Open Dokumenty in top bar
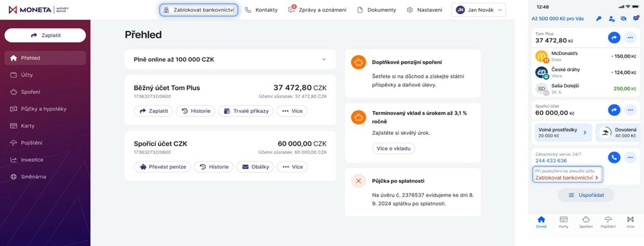This screenshot has width=644, height=246. point(377,10)
